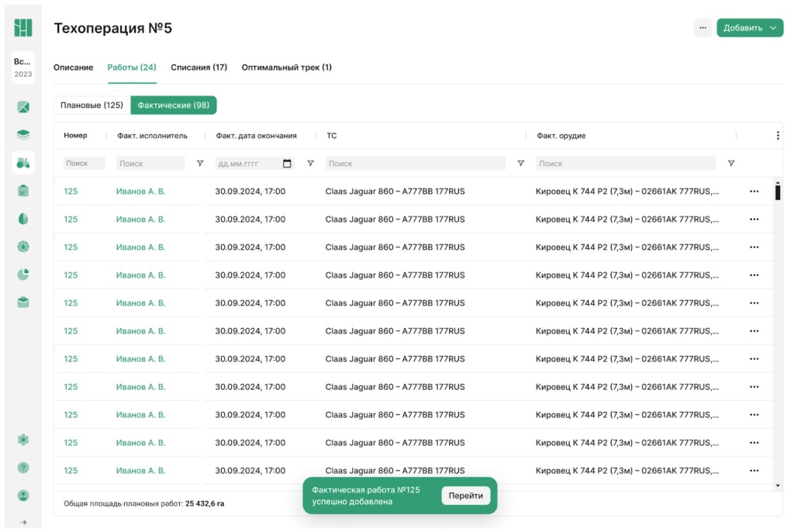This screenshot has width=794, height=532.
Task: Click the filter icon for ТС column
Action: click(521, 164)
